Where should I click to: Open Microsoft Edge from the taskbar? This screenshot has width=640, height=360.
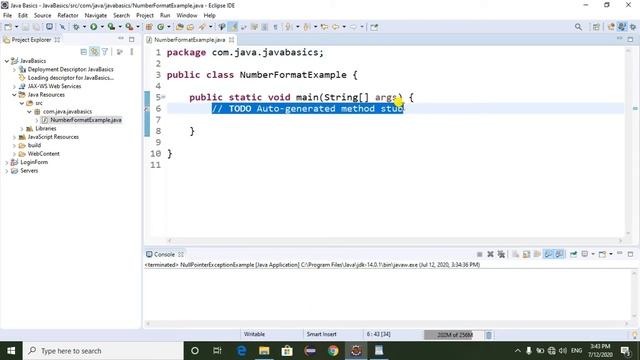click(241, 351)
